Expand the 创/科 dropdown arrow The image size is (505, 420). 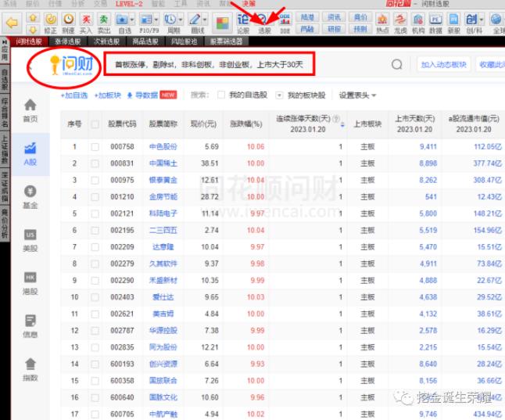[x=482, y=20]
